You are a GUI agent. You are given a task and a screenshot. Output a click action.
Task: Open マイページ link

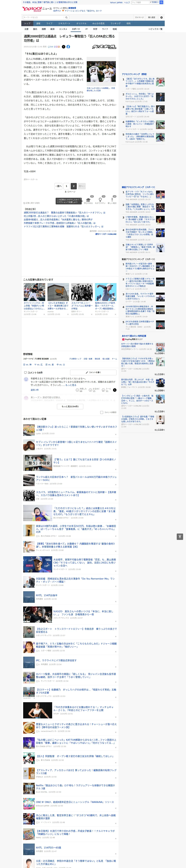coord(139,18)
